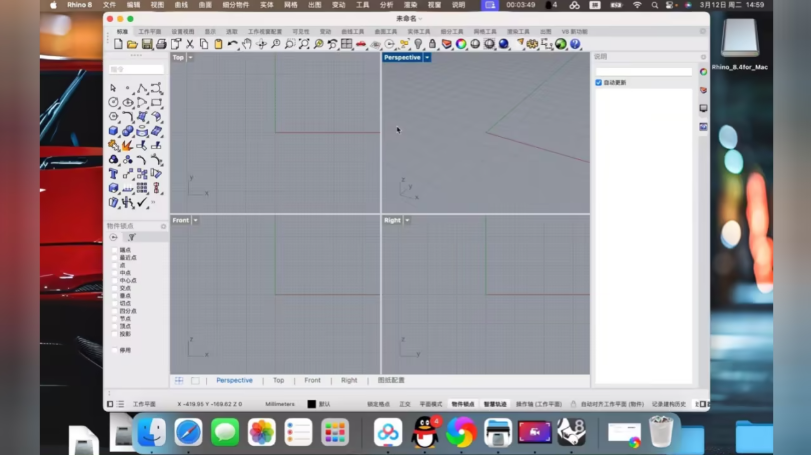This screenshot has height=455, width=811.
Task: Enable the 中点 object snap checkbox
Action: click(115, 272)
